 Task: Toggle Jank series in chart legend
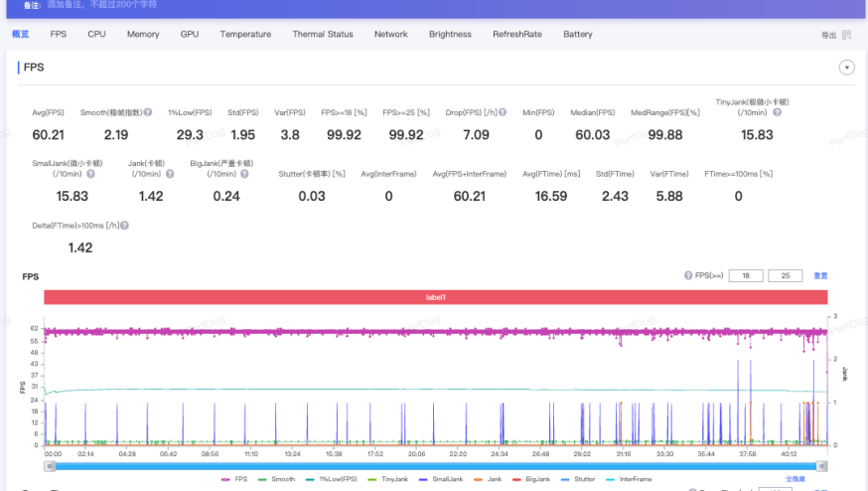point(488,479)
